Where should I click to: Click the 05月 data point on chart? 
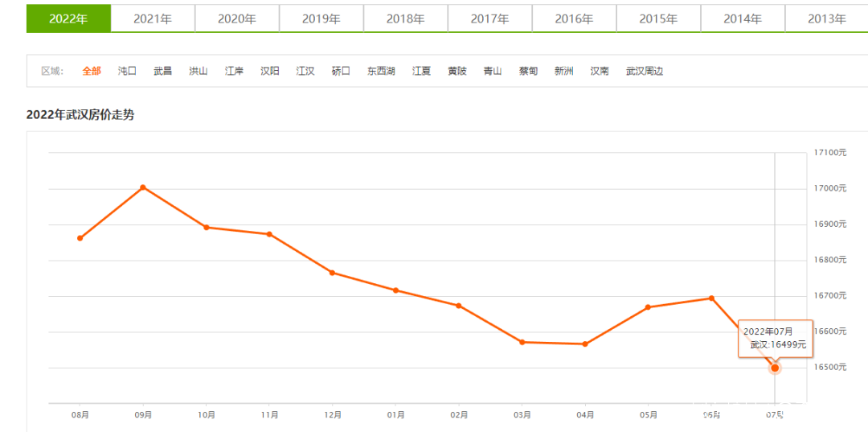(x=649, y=307)
